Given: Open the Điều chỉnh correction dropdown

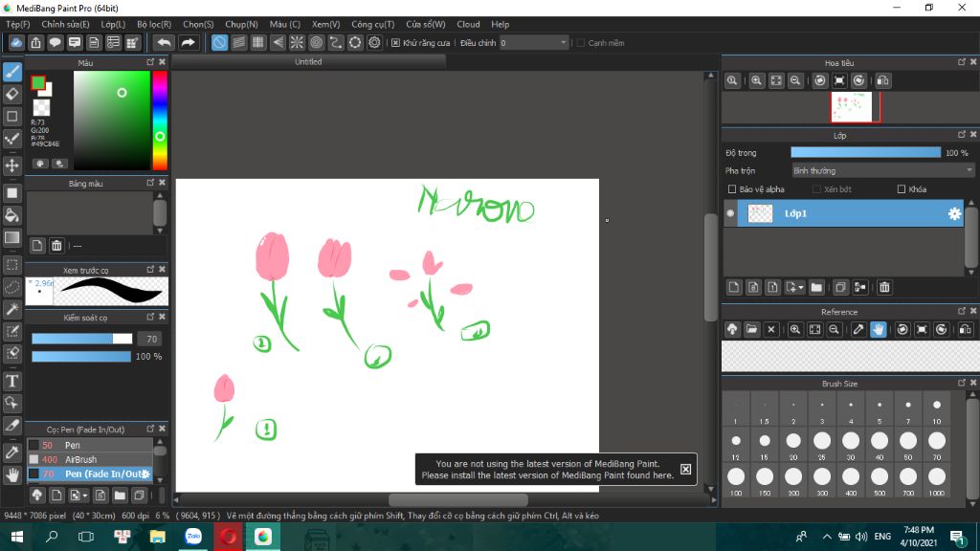Looking at the screenshot, I should pos(534,43).
